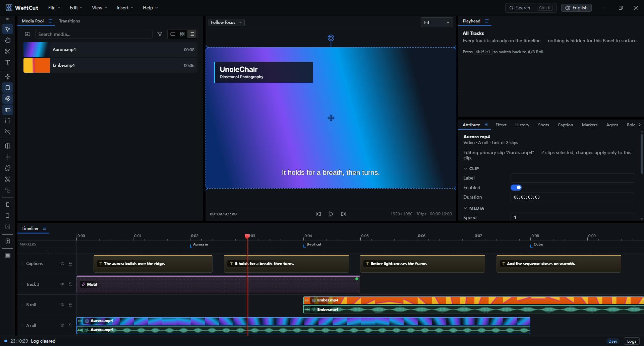Click the red playhead handle on ruler
Screen dimensions: 644x346
(x=247, y=236)
